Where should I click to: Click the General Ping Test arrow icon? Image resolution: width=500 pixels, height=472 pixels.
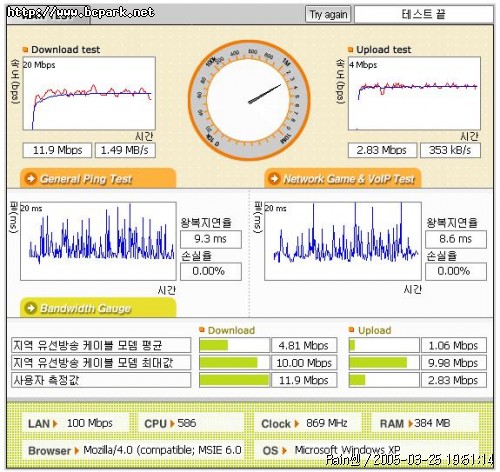tap(31, 178)
